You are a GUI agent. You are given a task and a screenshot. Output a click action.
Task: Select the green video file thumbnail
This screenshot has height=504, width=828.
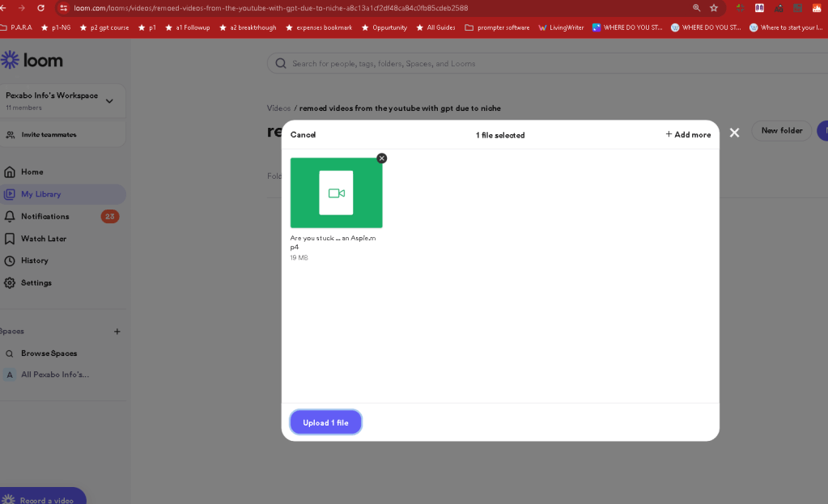(x=336, y=193)
